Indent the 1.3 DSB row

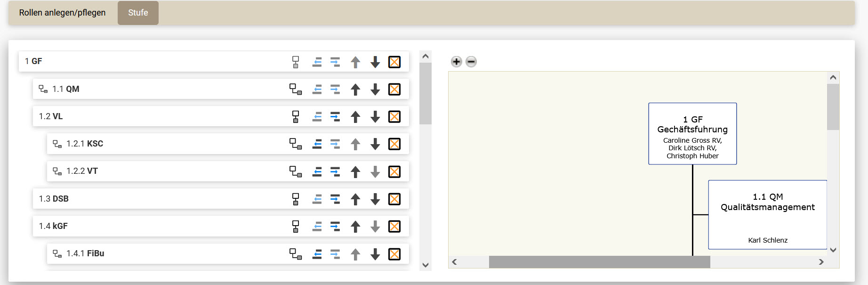(x=335, y=199)
